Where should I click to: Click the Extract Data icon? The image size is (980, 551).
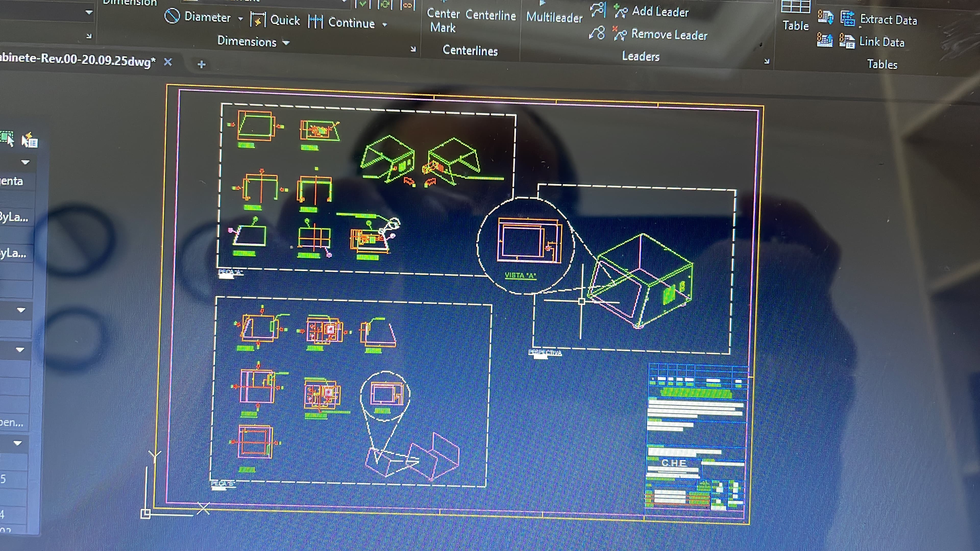click(848, 18)
